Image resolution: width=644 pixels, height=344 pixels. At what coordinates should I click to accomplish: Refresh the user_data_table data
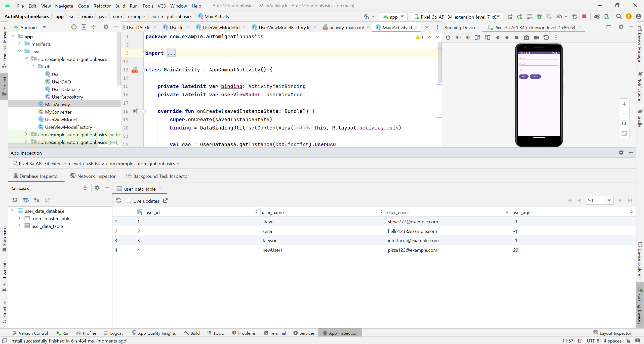(x=118, y=200)
